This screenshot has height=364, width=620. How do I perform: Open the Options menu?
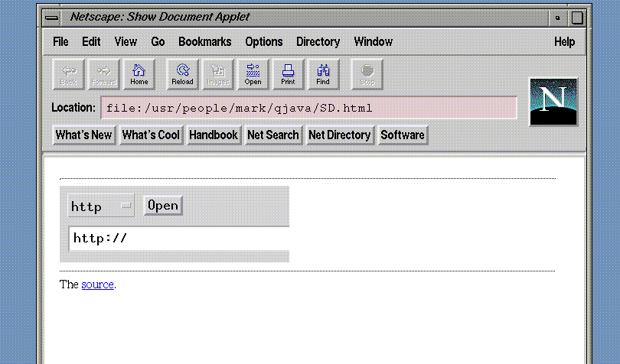click(264, 41)
